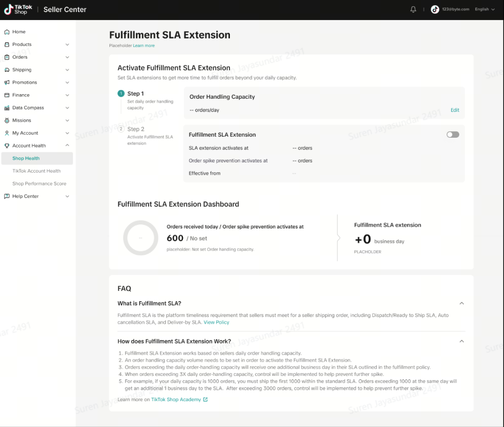Click the Missions target icon
This screenshot has width=504, height=427.
point(7,121)
